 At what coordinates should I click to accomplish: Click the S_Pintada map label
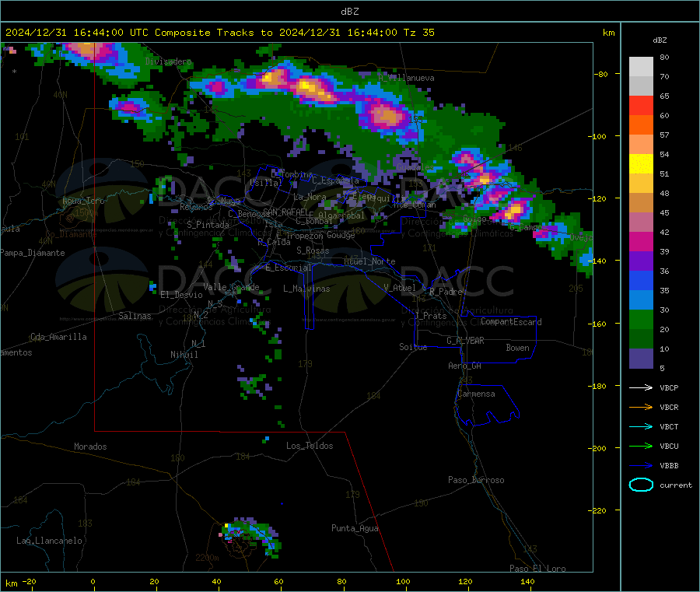pos(208,225)
